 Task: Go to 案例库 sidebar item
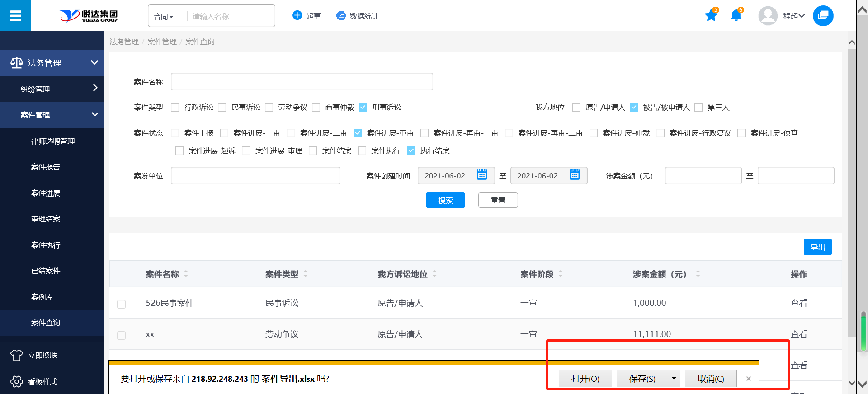(42, 297)
